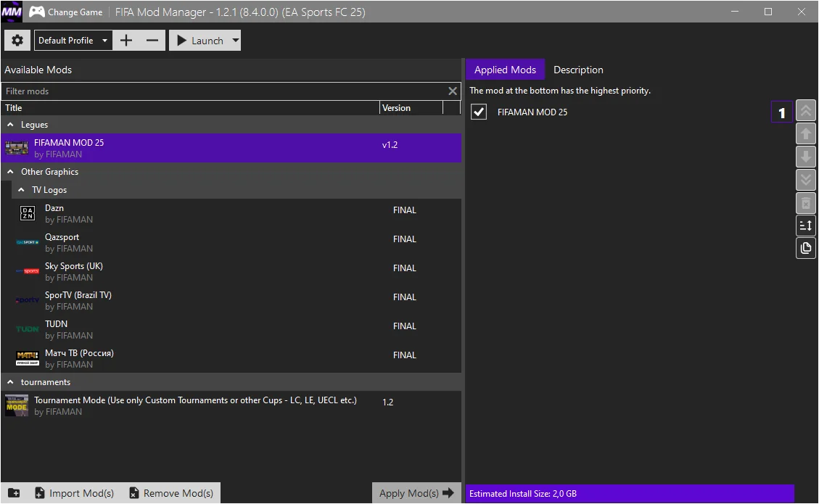Click the Mod Manager MM logo
Image resolution: width=819 pixels, height=504 pixels.
click(x=12, y=12)
